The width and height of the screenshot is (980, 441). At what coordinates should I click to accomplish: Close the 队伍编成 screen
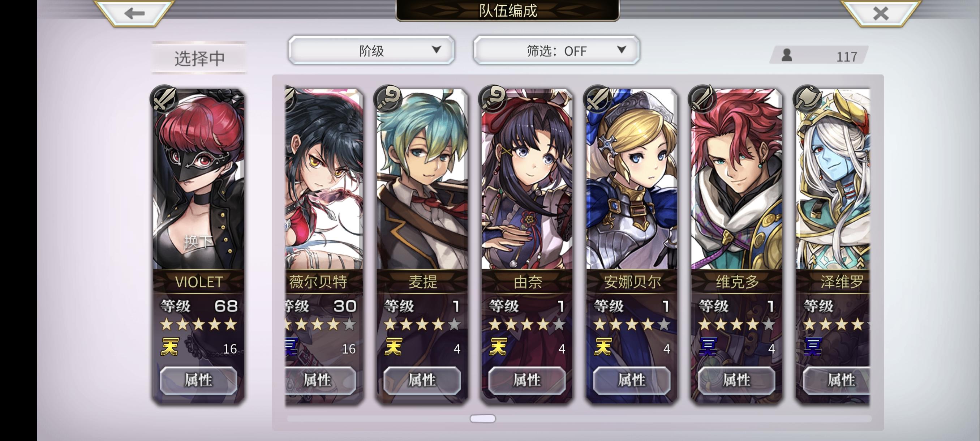point(881,13)
